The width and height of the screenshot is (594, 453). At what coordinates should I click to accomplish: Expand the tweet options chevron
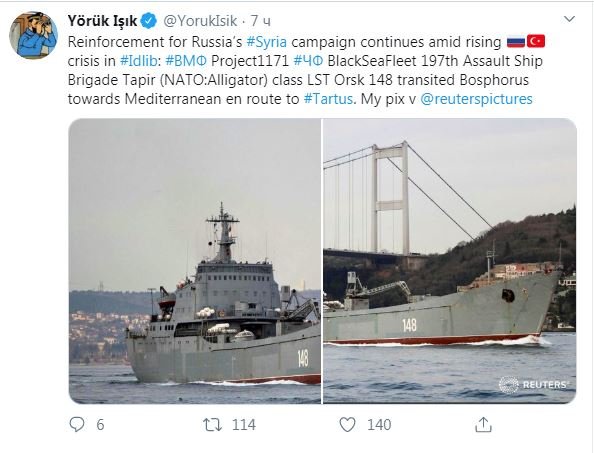click(x=569, y=19)
